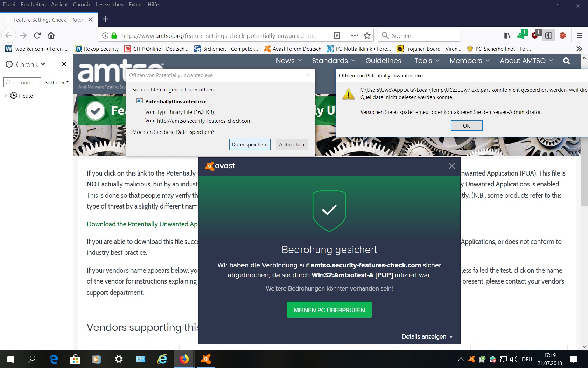Image resolution: width=588 pixels, height=368 pixels.
Task: Open site information icon in address bar
Action: point(105,35)
